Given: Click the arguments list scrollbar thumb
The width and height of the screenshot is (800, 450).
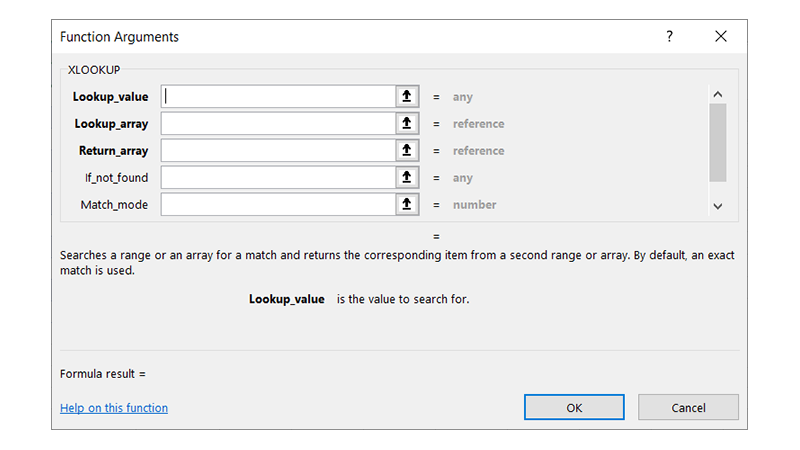Looking at the screenshot, I should 717,140.
